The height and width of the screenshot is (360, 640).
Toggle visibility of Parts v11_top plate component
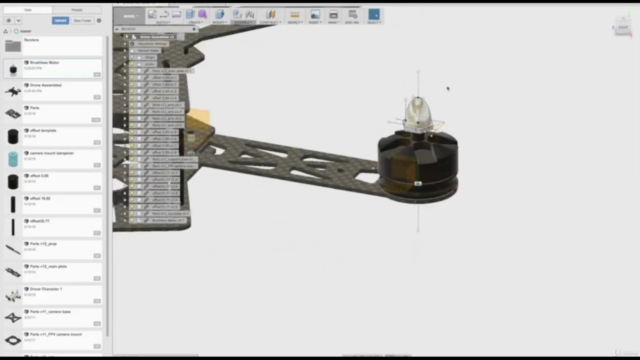(x=132, y=213)
